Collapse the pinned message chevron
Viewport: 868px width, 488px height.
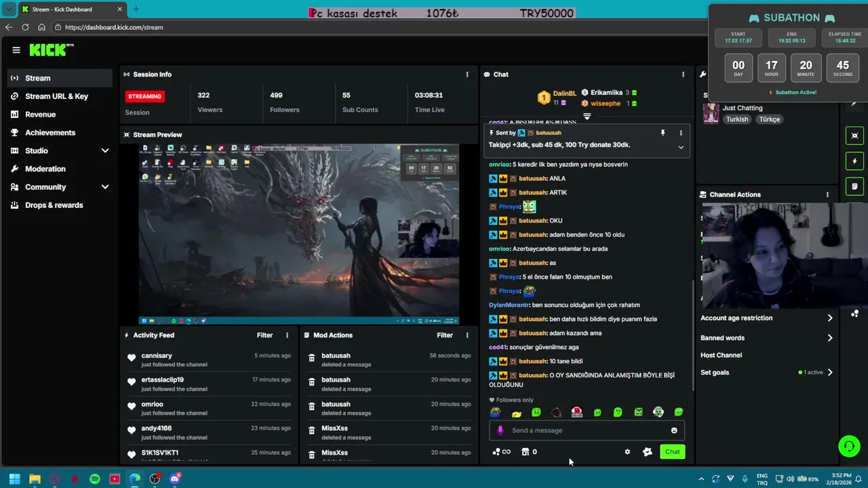[x=681, y=146]
